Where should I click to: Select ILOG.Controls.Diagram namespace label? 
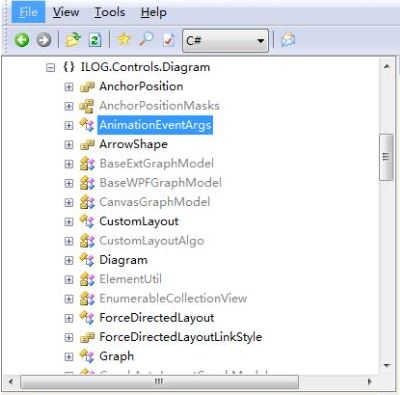145,67
